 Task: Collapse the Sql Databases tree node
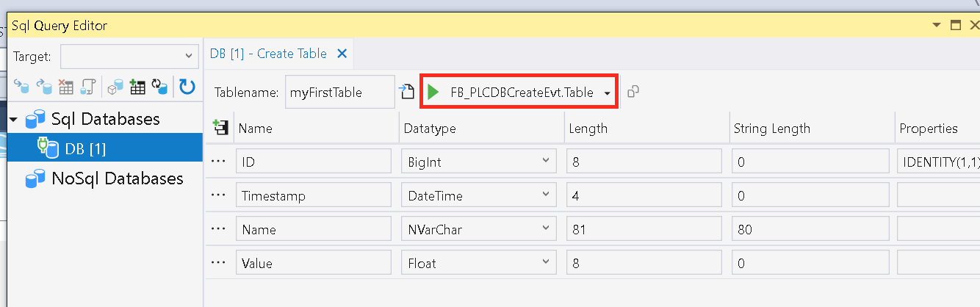[x=13, y=119]
